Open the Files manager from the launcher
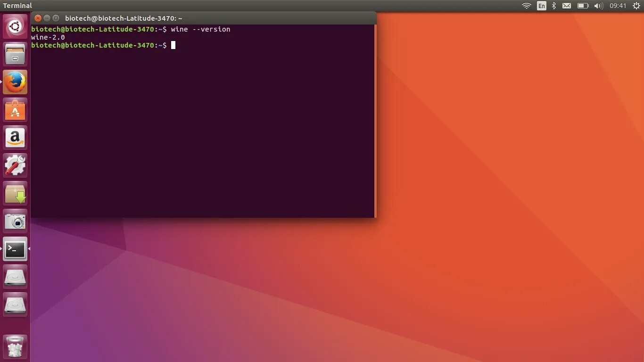This screenshot has width=644, height=362. pos(15,54)
